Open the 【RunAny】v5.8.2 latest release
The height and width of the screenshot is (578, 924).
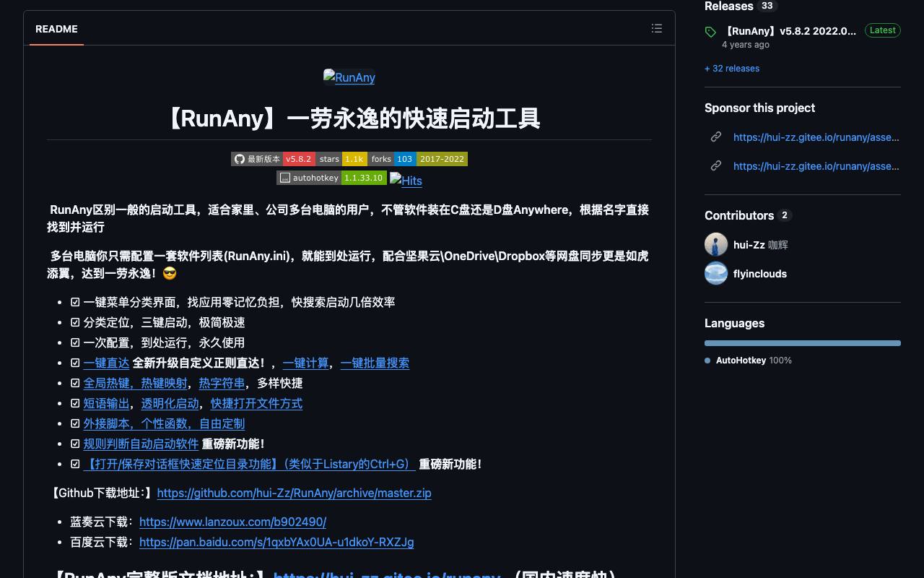[x=790, y=31]
